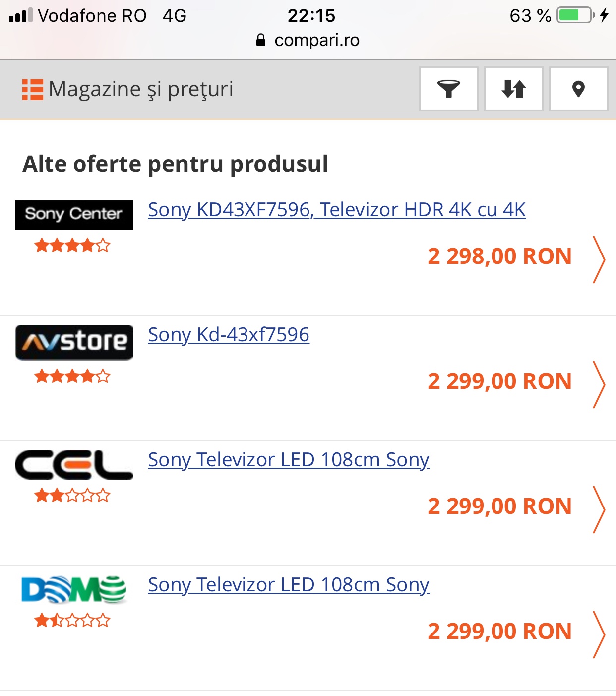This screenshot has height=696, width=616.
Task: Follow the Sony Kd-43xf7596 link
Action: [229, 335]
